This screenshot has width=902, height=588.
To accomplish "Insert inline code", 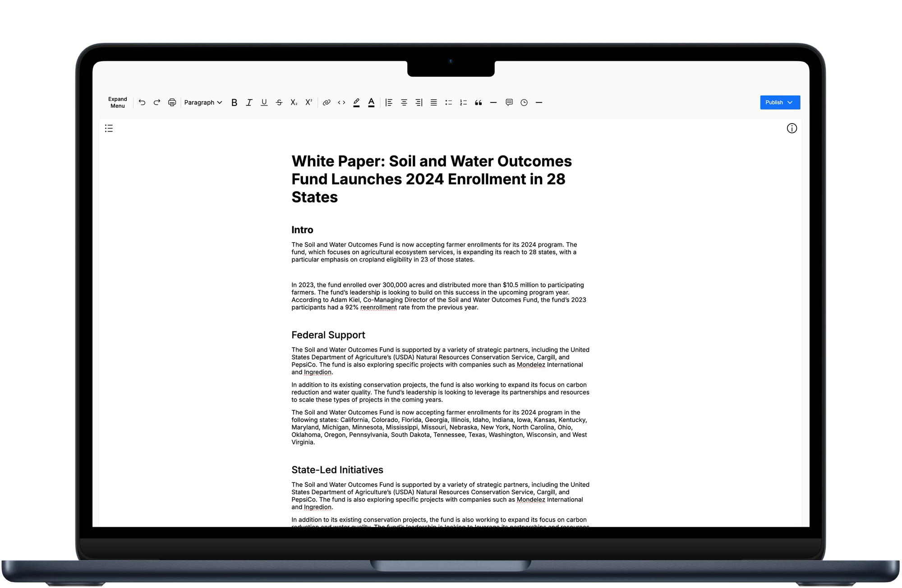I will (341, 102).
